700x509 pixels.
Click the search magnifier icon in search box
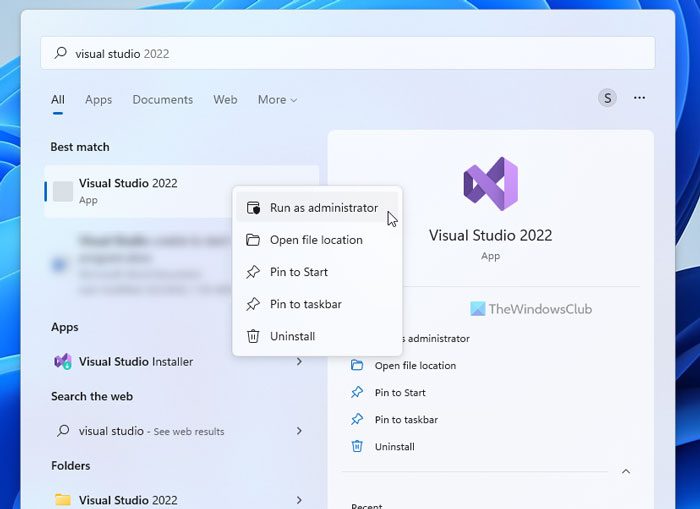click(x=61, y=53)
